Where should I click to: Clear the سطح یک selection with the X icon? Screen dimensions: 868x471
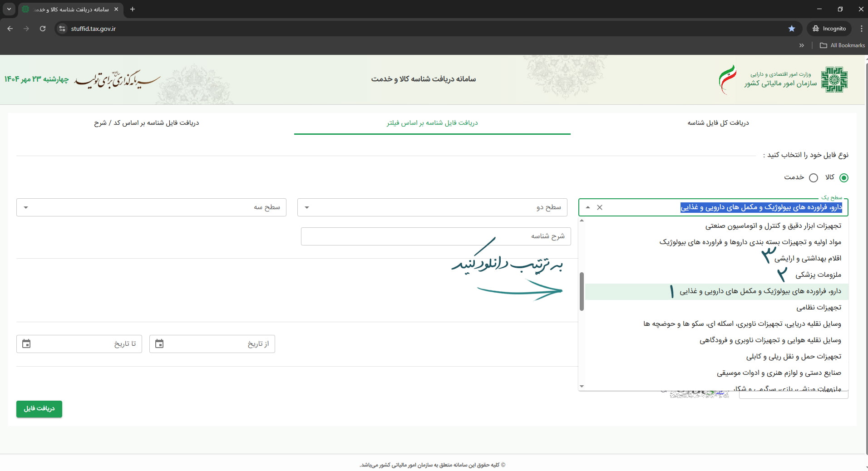[600, 207]
